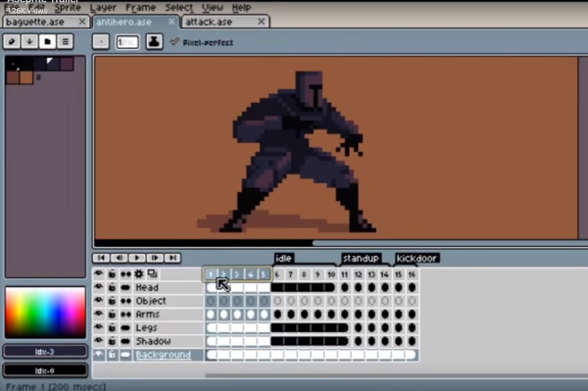Close the attack.ase tab
588x391 pixels.
point(262,23)
